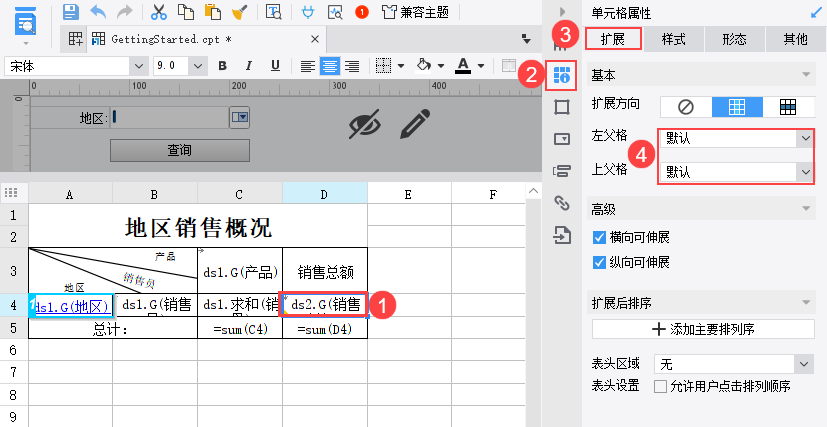Open the fill color dropdown arrow
The width and height of the screenshot is (827, 427).
point(441,66)
